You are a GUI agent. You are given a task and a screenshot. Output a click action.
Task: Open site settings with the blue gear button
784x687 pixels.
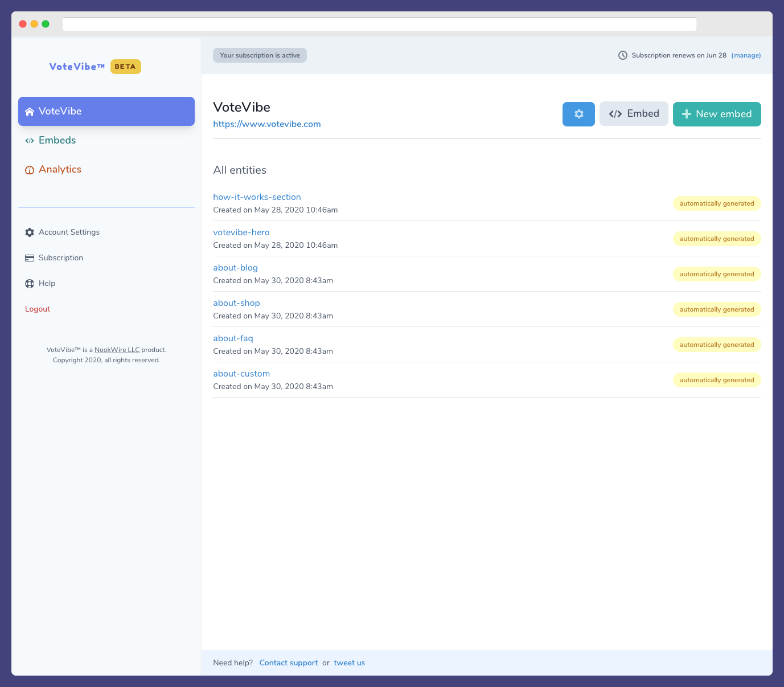(x=578, y=114)
